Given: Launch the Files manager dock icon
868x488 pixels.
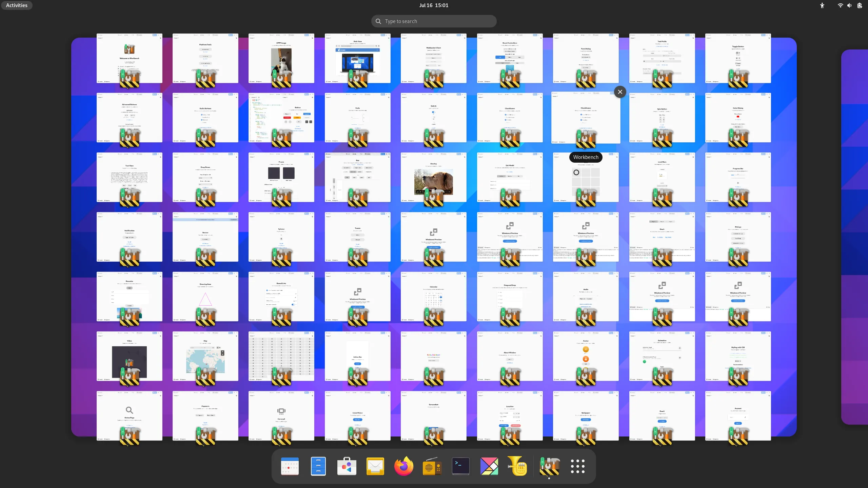Looking at the screenshot, I should pos(318,466).
